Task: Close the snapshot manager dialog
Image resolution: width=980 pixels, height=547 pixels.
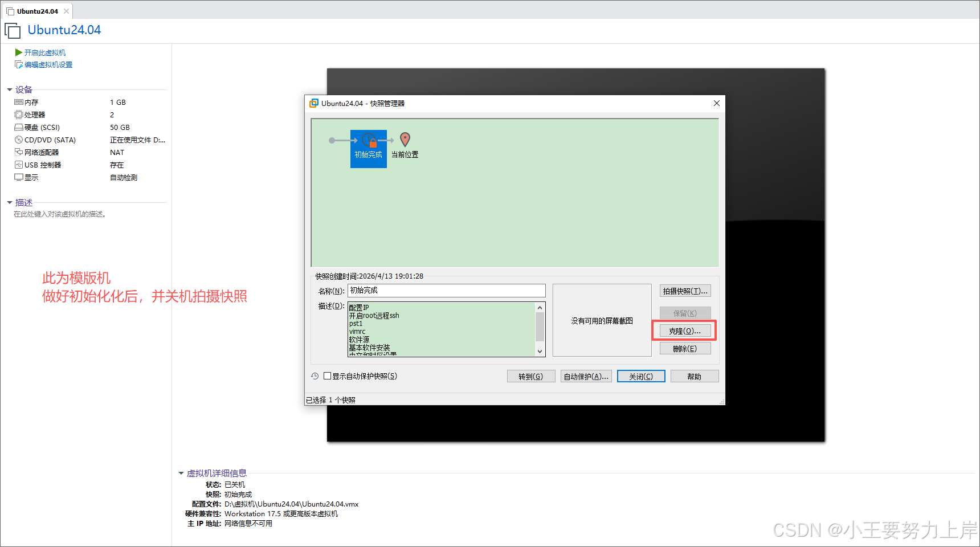Action: (717, 103)
